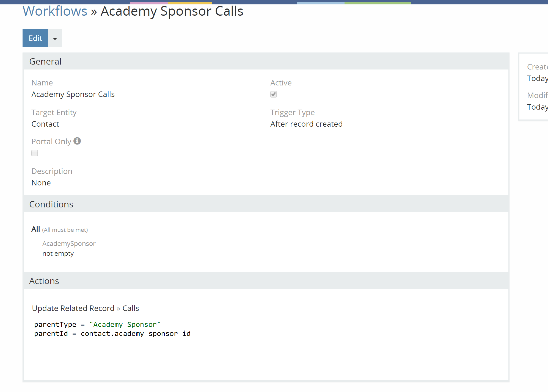Viewport: 548px width, 392px height.
Task: Select the AcademySponsor condition field label
Action: click(69, 243)
